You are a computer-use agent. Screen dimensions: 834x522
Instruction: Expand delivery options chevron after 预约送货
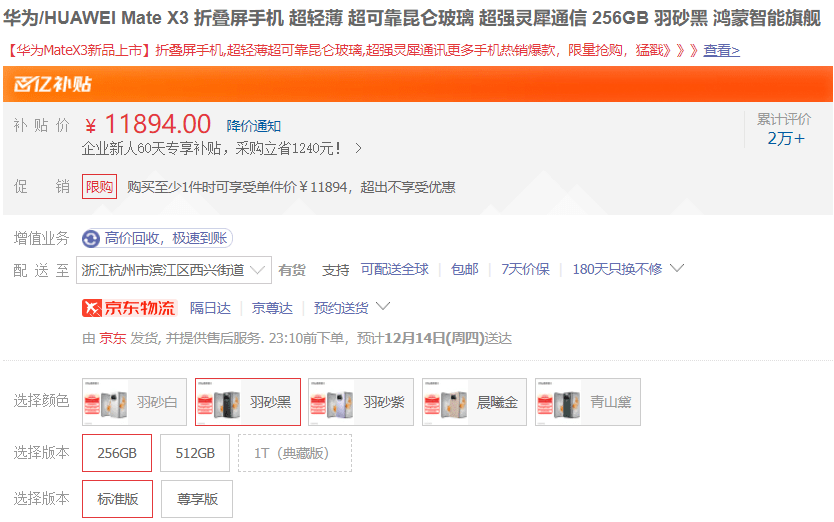(383, 307)
